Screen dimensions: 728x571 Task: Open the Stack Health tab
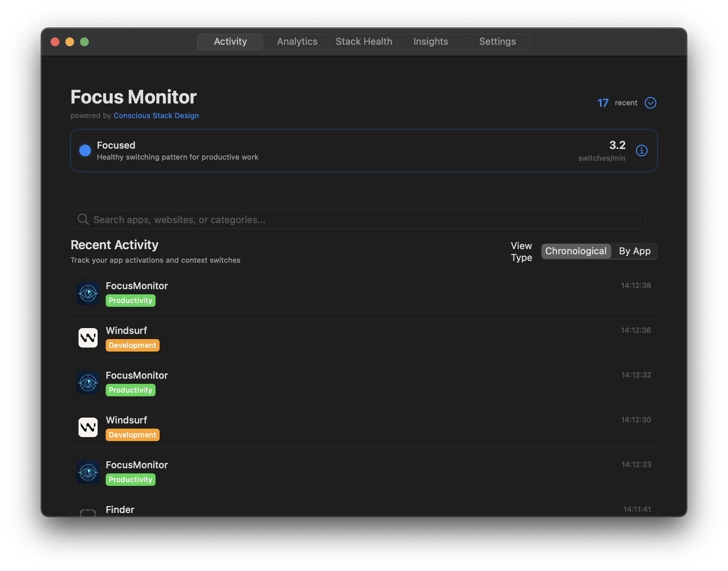click(364, 41)
